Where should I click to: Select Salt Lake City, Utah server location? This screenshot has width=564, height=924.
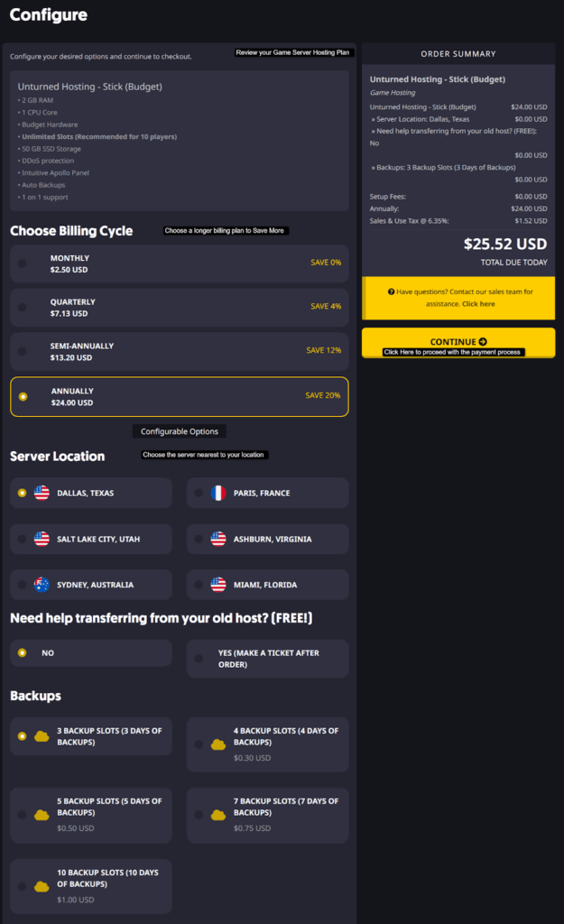23,539
